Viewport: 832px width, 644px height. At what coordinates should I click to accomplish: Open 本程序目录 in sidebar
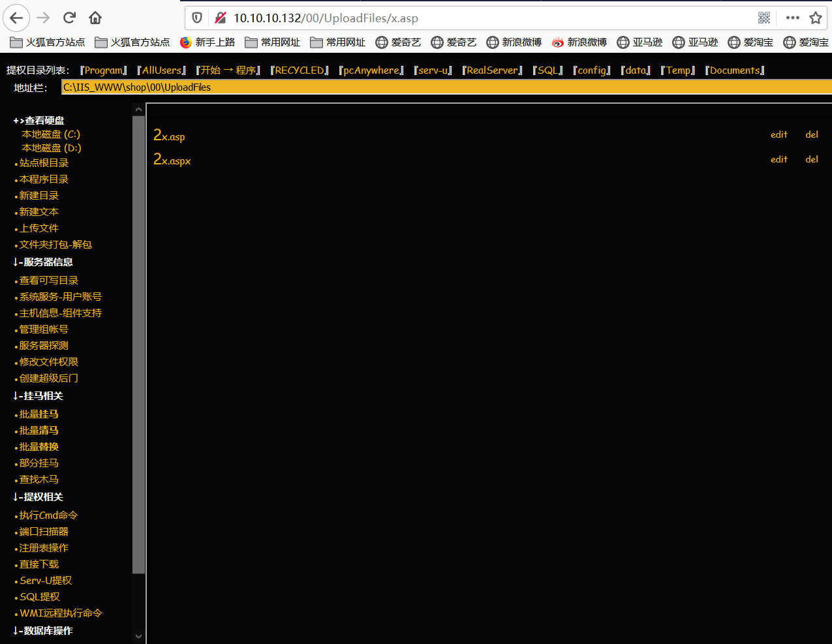(44, 179)
